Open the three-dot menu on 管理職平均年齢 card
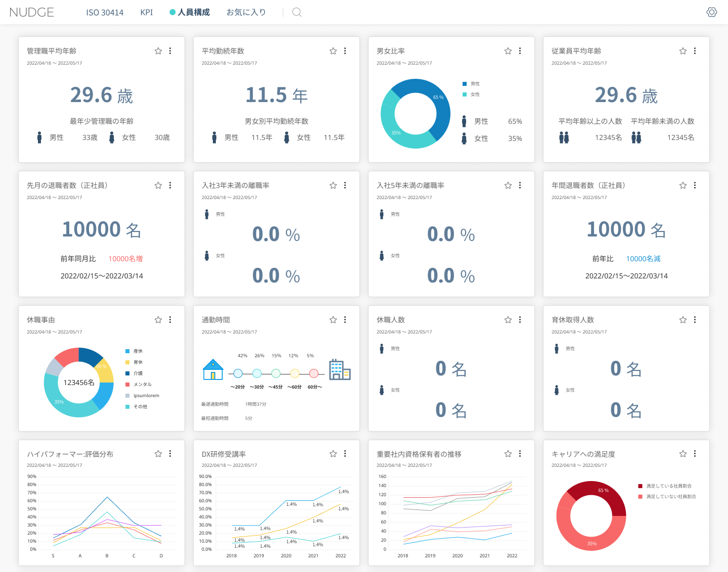728x572 pixels. pos(170,51)
